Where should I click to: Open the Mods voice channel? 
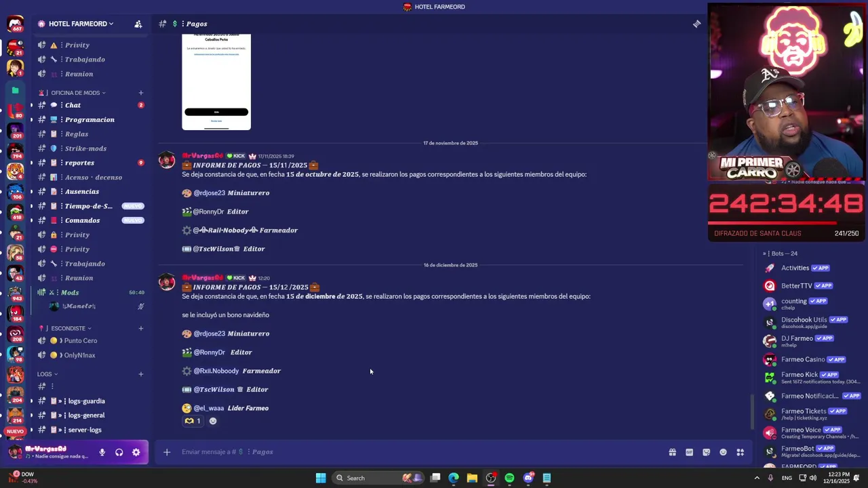[90, 293]
